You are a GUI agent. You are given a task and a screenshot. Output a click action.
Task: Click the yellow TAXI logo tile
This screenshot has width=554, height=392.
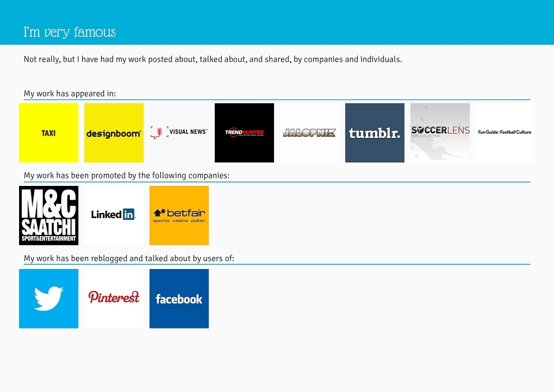[x=48, y=133]
